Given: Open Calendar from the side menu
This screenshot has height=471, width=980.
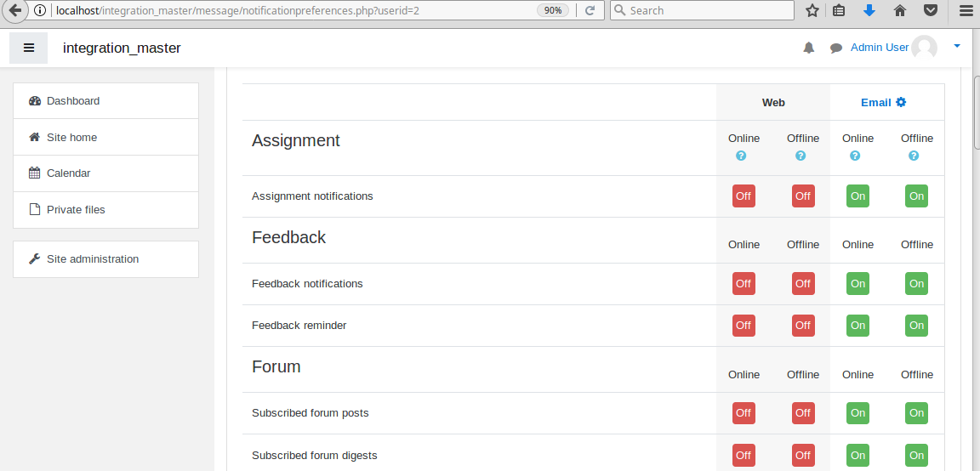Looking at the screenshot, I should tap(105, 173).
